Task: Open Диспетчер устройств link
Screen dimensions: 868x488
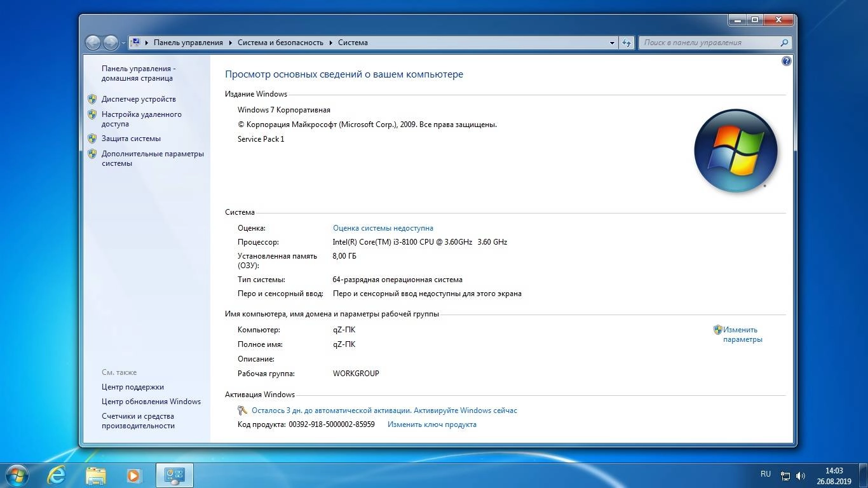Action: coord(139,99)
